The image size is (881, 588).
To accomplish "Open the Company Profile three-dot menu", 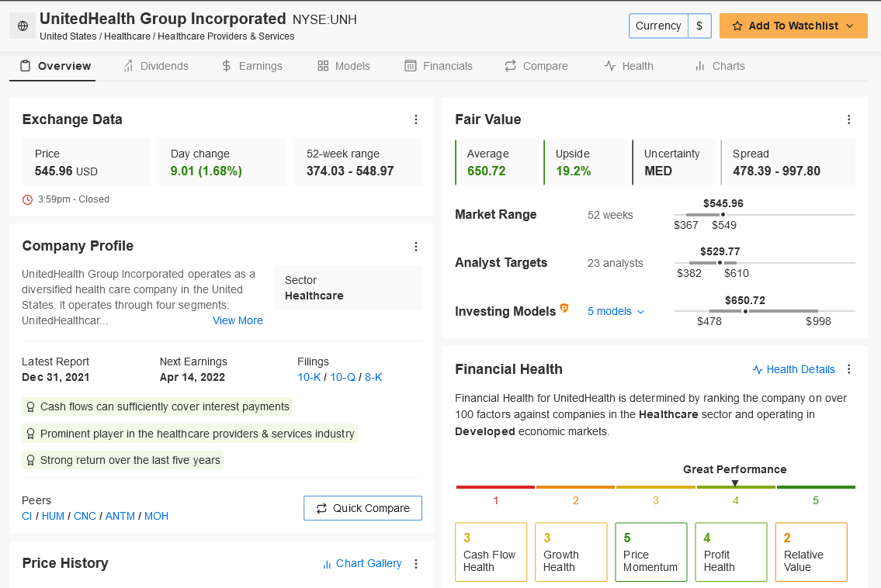I will pyautogui.click(x=416, y=247).
